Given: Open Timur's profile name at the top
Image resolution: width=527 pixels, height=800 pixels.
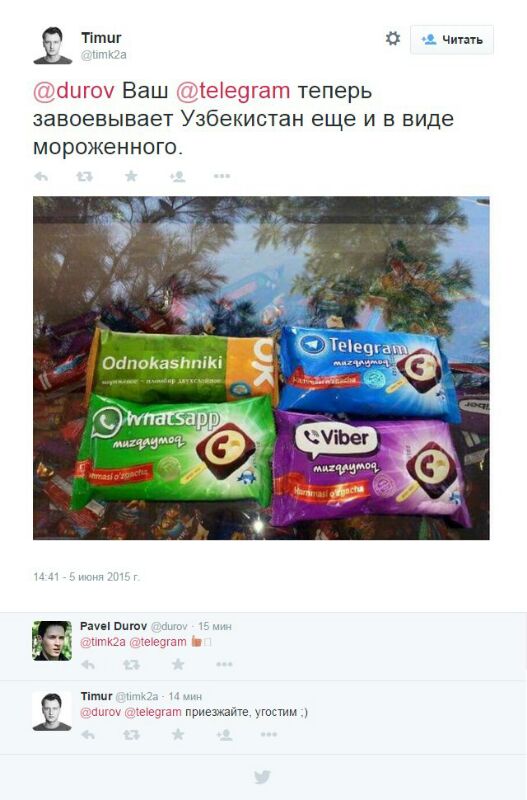Looking at the screenshot, I should tap(101, 38).
